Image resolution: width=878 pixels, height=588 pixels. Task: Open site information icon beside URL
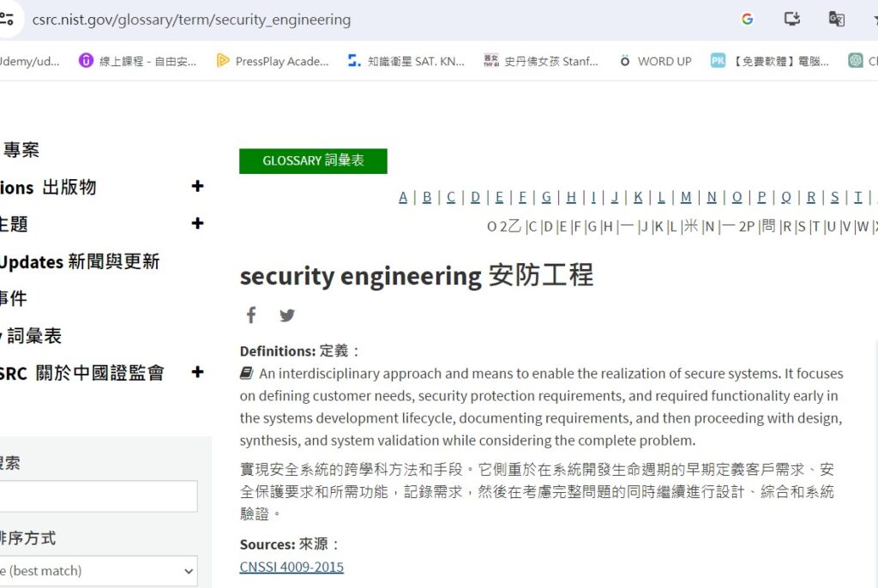tap(7, 19)
